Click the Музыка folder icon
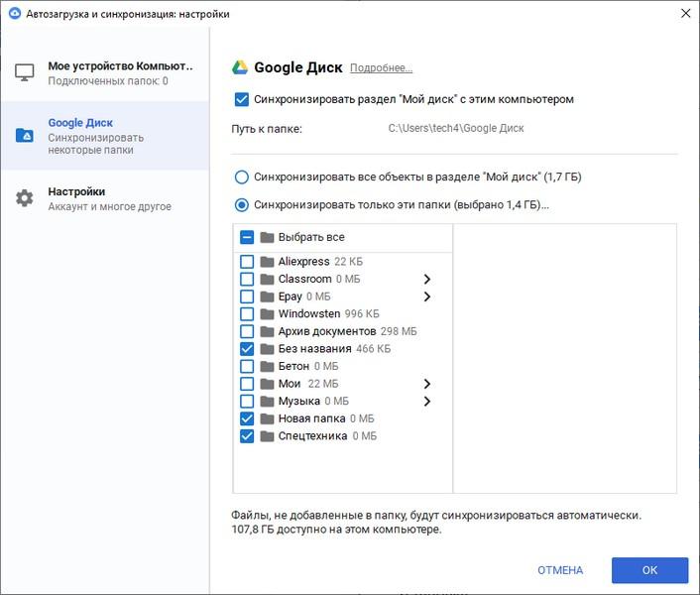The image size is (700, 595). coord(267,401)
